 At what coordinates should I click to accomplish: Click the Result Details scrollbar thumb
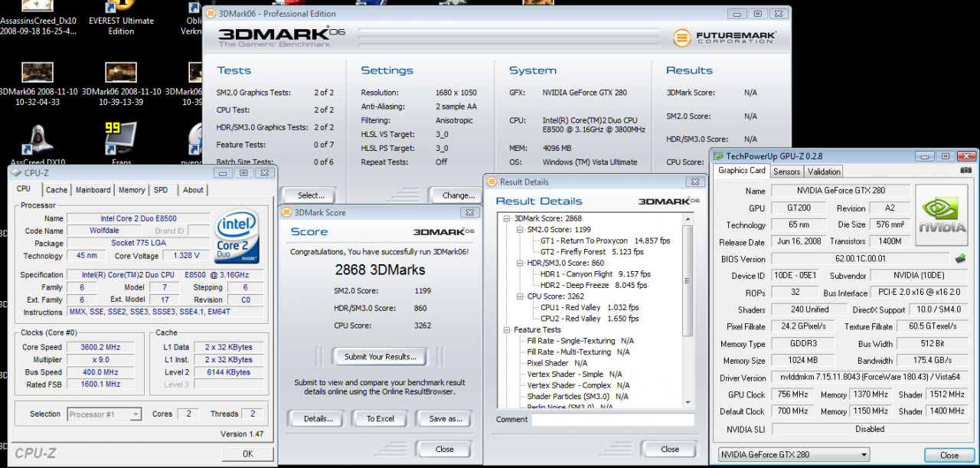(x=688, y=280)
